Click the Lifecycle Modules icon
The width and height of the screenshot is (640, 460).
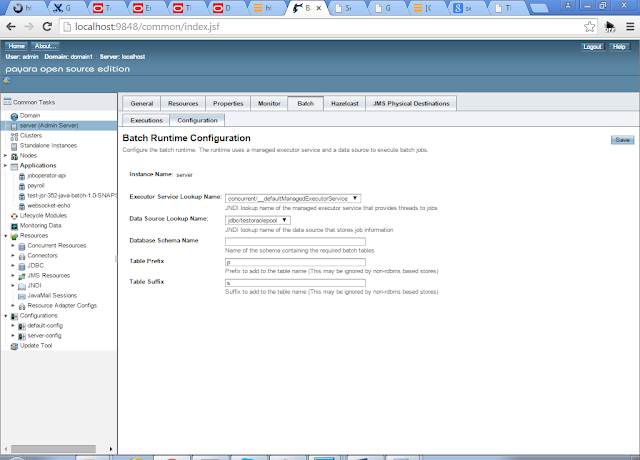[x=14, y=216]
